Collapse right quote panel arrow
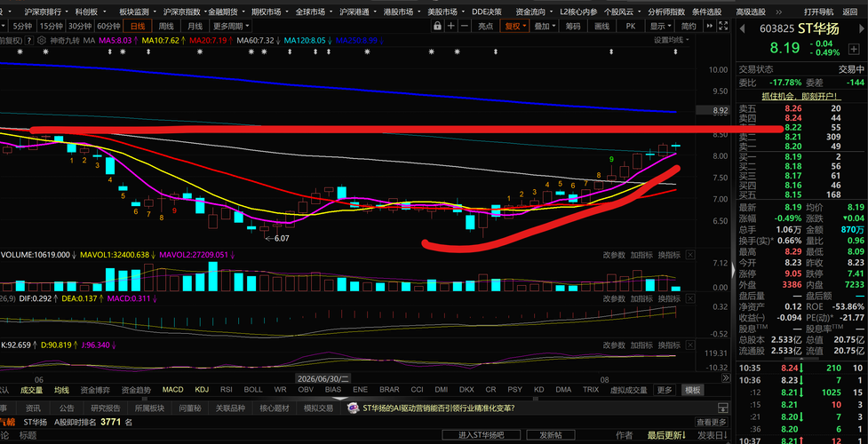Viewport: 868px width, 444px height. click(734, 271)
